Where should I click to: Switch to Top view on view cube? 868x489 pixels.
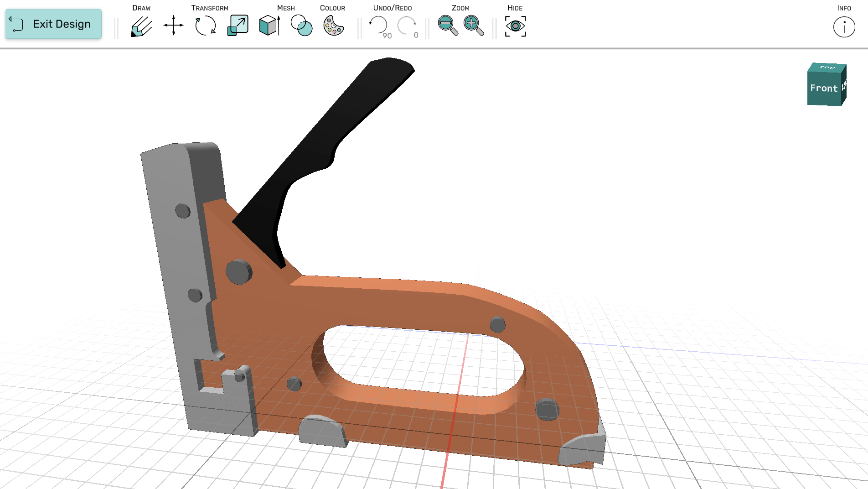[x=827, y=68]
